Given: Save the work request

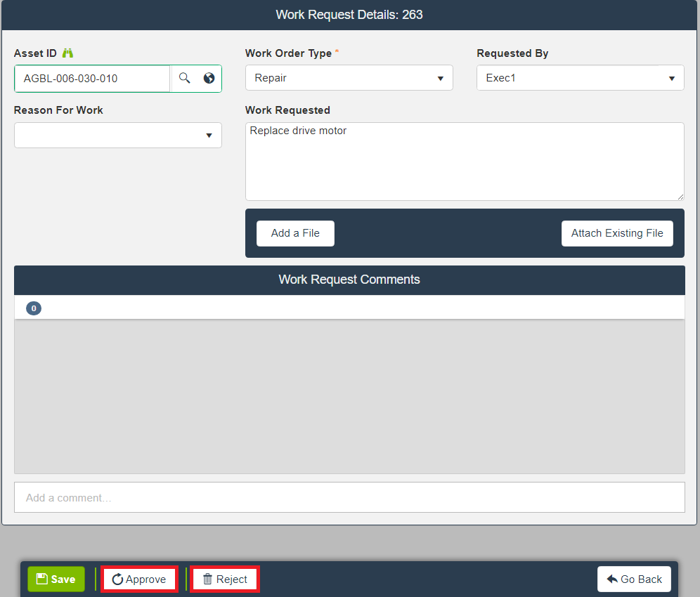Looking at the screenshot, I should coord(56,579).
